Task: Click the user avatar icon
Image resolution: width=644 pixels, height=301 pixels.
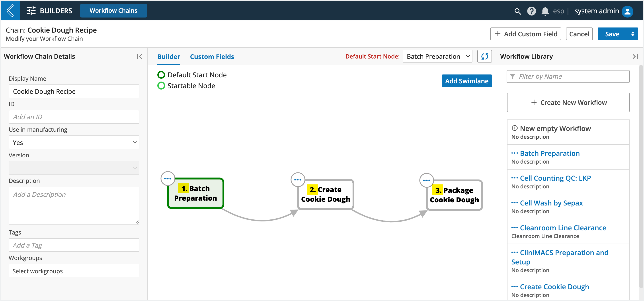Action: [x=627, y=11]
